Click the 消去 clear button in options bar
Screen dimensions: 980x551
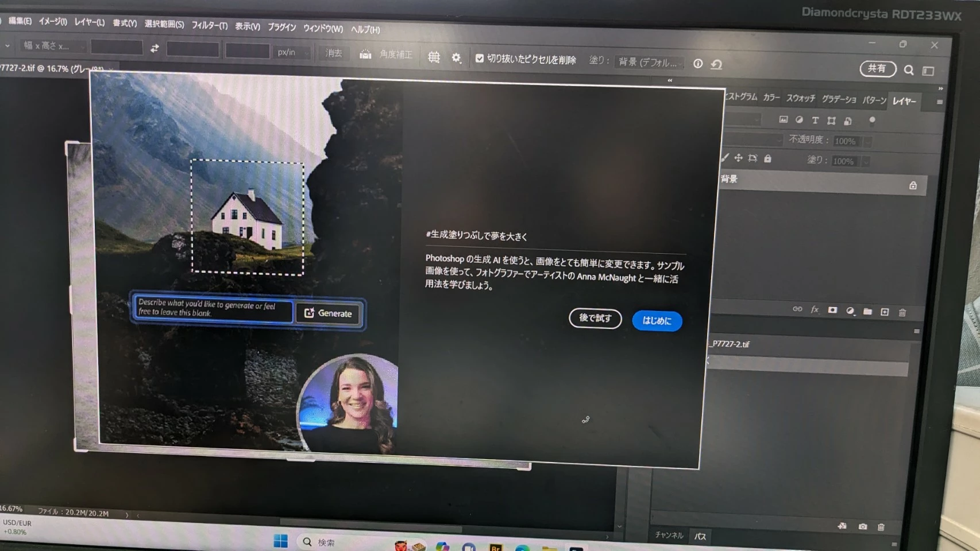[x=334, y=53]
